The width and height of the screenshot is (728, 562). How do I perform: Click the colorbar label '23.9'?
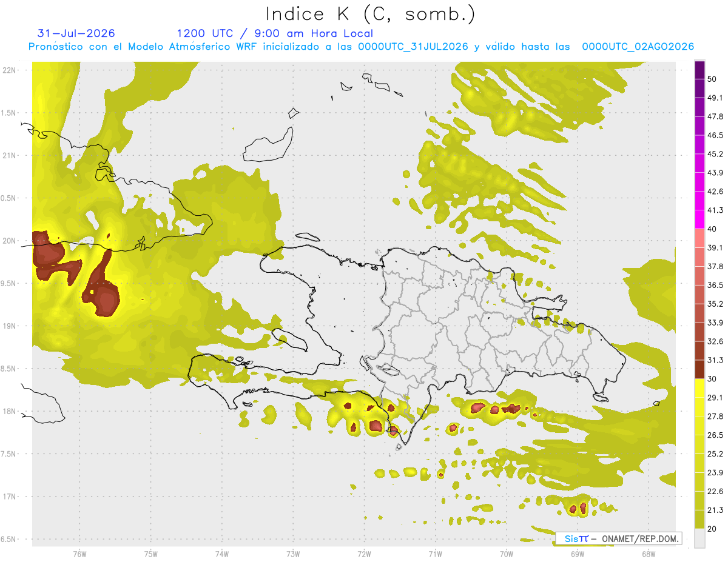pos(715,472)
